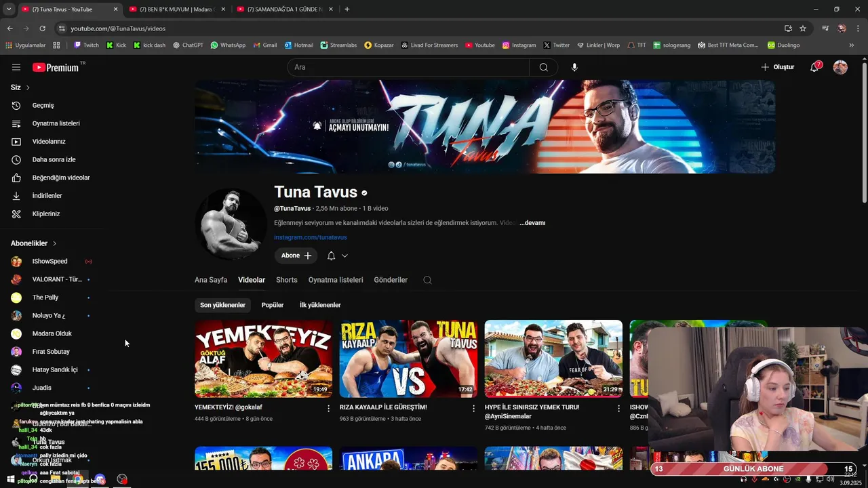Screen dimensions: 868x488
Task: Open the instagram.com/tunatavus link
Action: click(x=311, y=237)
